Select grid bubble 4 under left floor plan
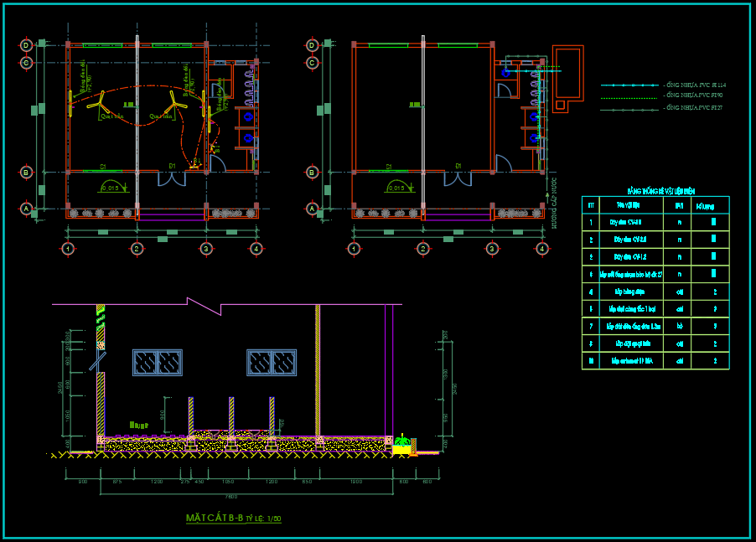The image size is (756, 542). click(x=256, y=249)
